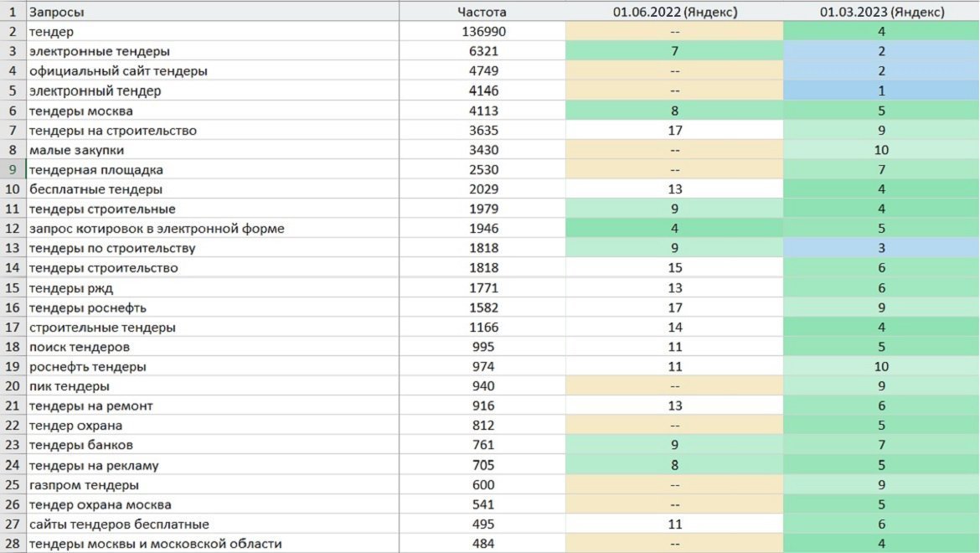Select cell 'тендер охрана москва'
This screenshot has height=553, width=980.
[x=213, y=504]
